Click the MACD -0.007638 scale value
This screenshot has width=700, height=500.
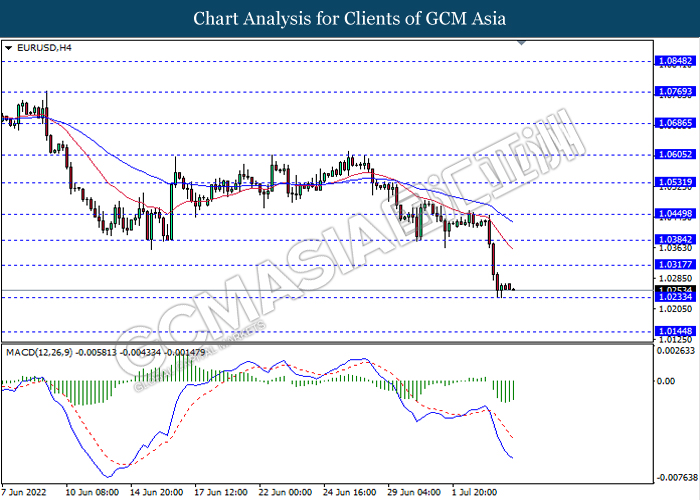point(677,478)
